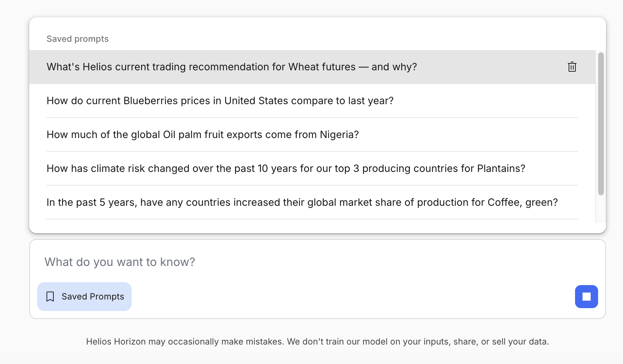Choose the Blueberries prices comparison prompt

[x=220, y=101]
